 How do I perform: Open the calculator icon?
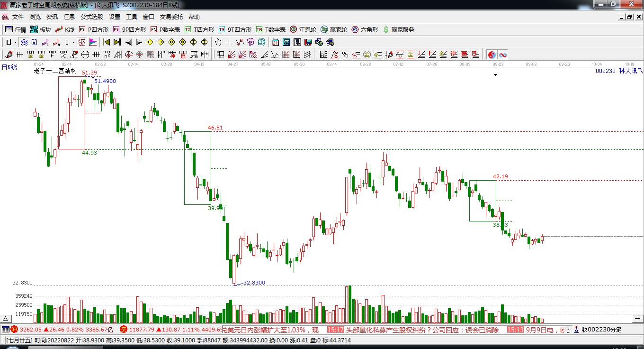click(286, 42)
